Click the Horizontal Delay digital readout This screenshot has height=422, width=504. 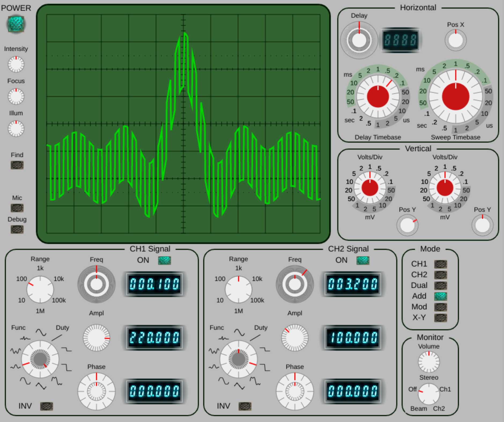401,40
